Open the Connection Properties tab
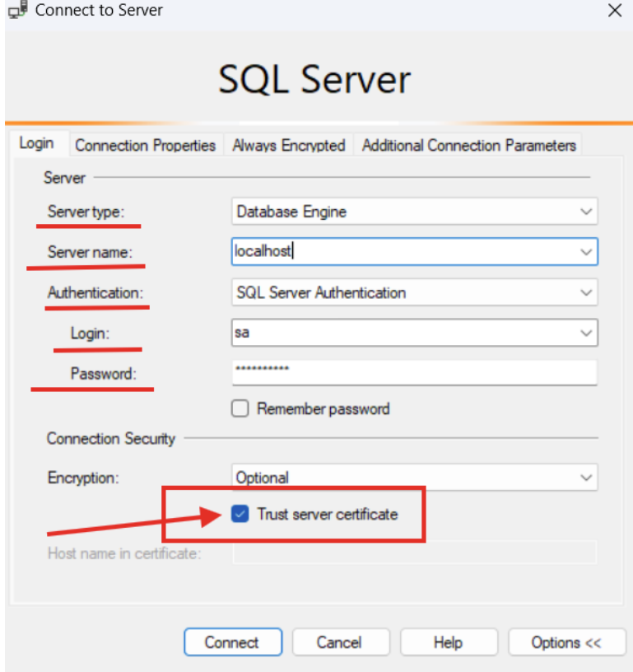This screenshot has width=633, height=672. pos(145,145)
